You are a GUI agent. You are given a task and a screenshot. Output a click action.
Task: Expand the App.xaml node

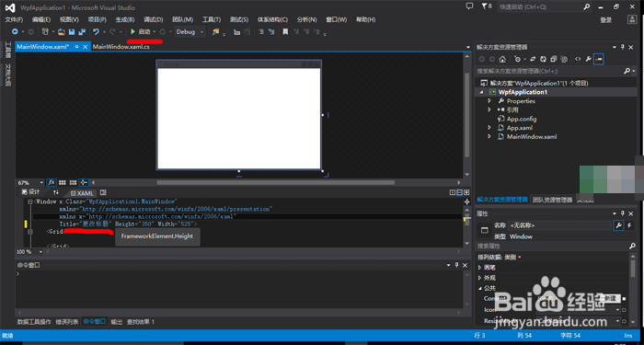pyautogui.click(x=489, y=128)
